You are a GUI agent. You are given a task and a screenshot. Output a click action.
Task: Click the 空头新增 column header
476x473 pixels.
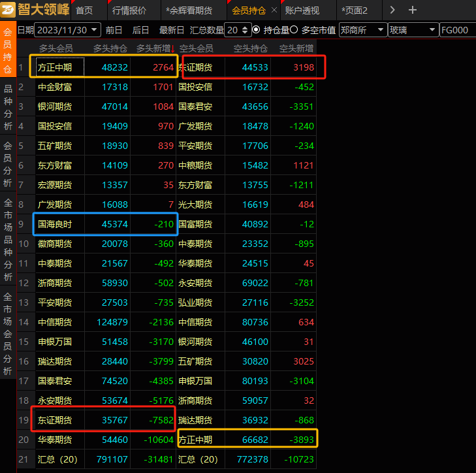(296, 48)
